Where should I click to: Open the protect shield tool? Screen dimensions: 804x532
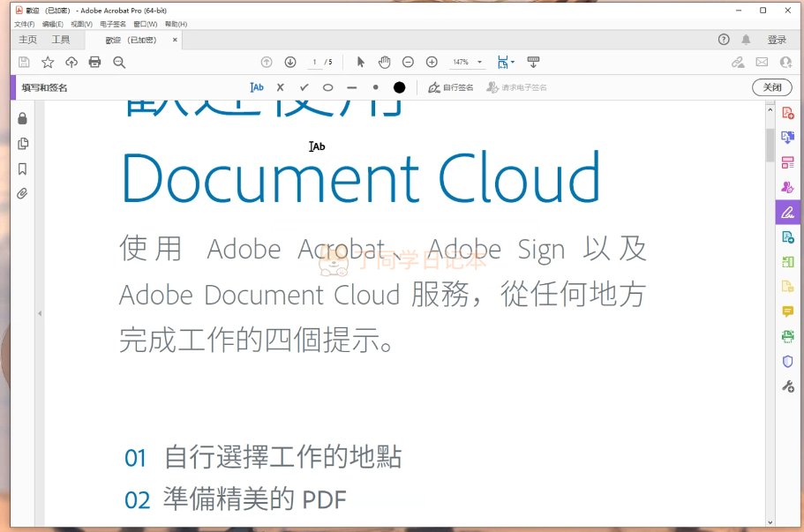787,361
